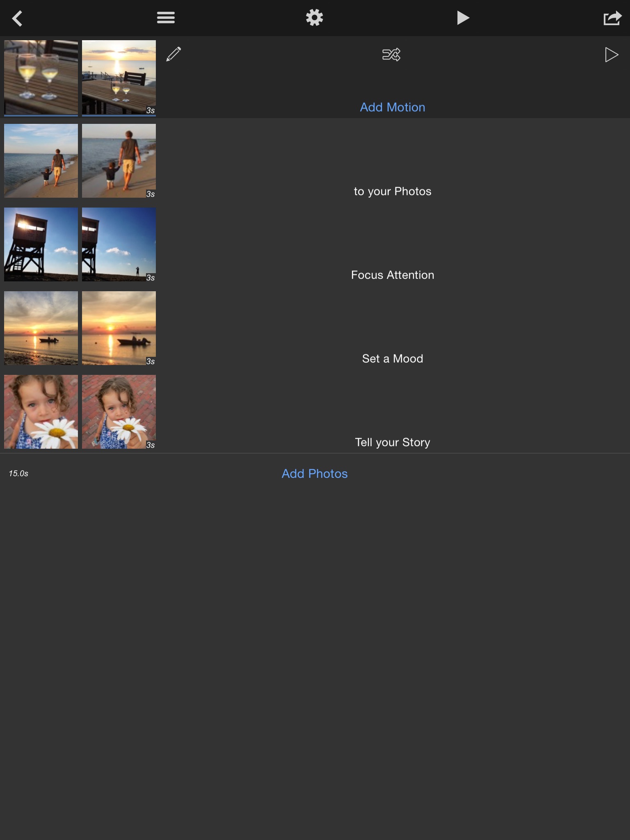Tap the 'Tell your Story' caption
Image resolution: width=630 pixels, height=840 pixels.
[x=393, y=442]
